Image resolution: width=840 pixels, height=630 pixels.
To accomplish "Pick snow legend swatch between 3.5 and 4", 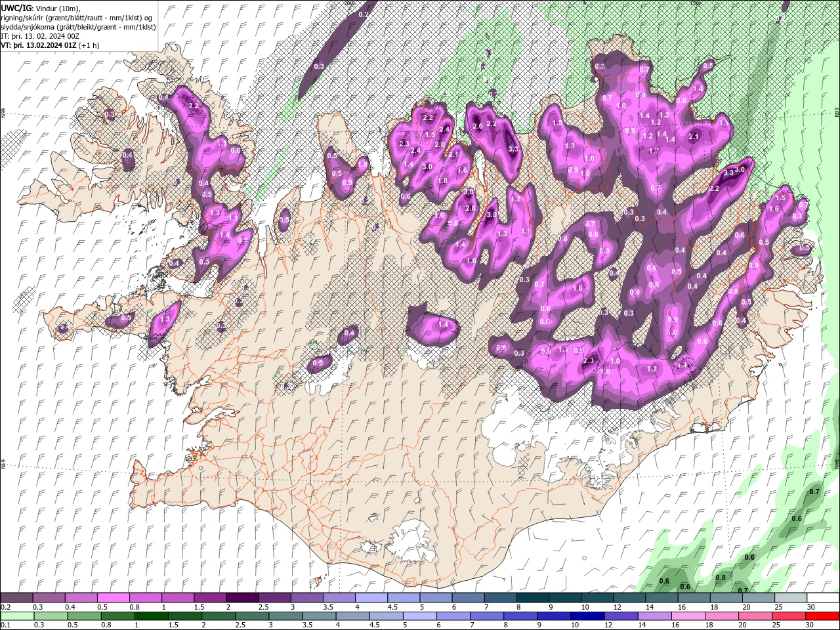I will click(339, 598).
